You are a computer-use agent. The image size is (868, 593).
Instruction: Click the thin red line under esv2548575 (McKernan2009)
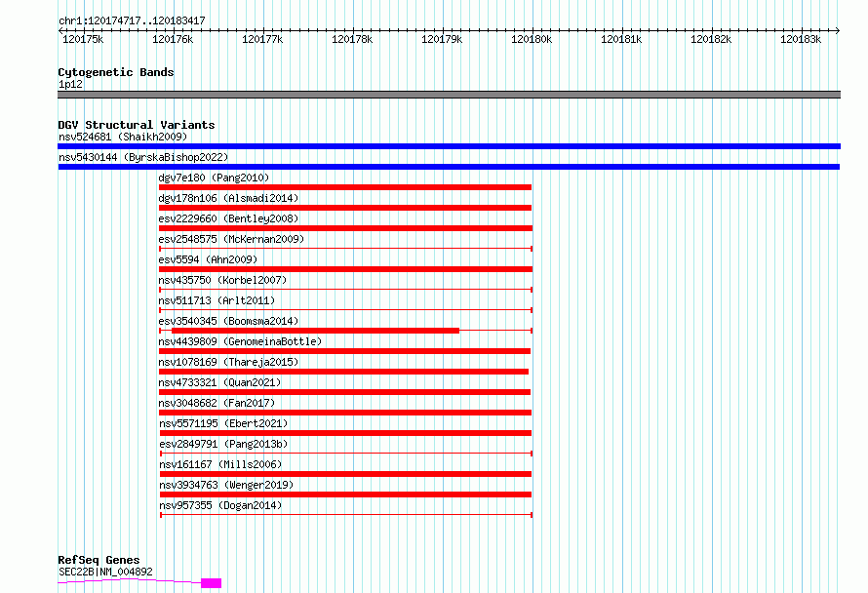345,249
